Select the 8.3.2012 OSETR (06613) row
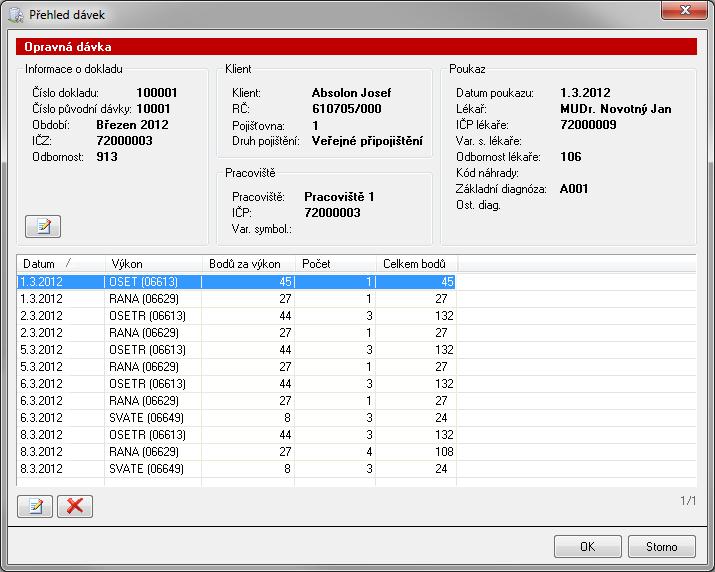Viewport: 715px width, 572px height. [x=236, y=435]
